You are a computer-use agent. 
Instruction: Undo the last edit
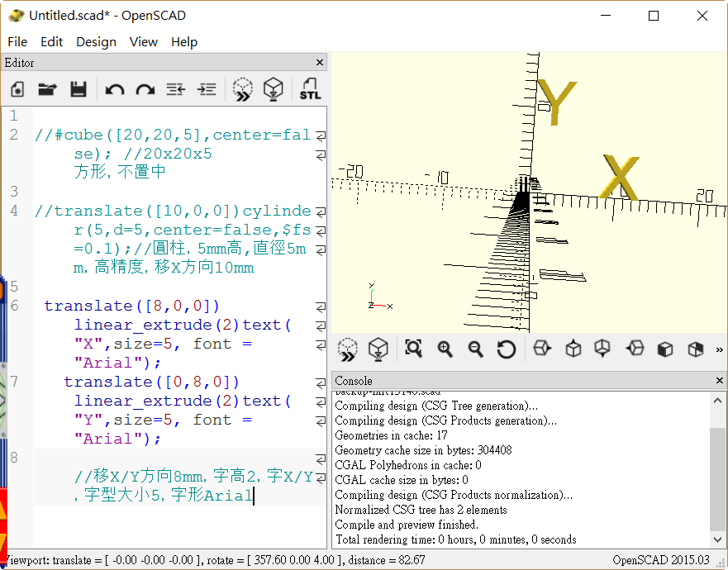pyautogui.click(x=115, y=89)
